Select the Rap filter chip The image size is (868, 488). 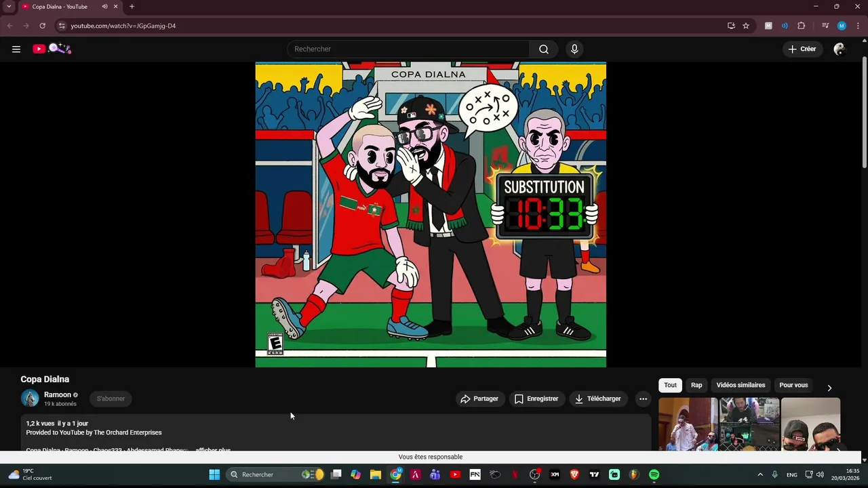tap(696, 385)
